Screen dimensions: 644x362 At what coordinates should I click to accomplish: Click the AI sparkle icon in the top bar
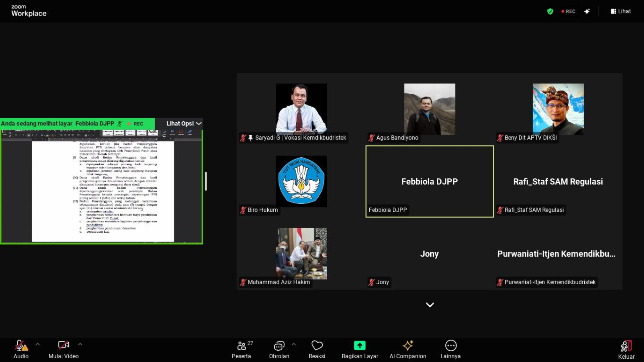tap(587, 11)
